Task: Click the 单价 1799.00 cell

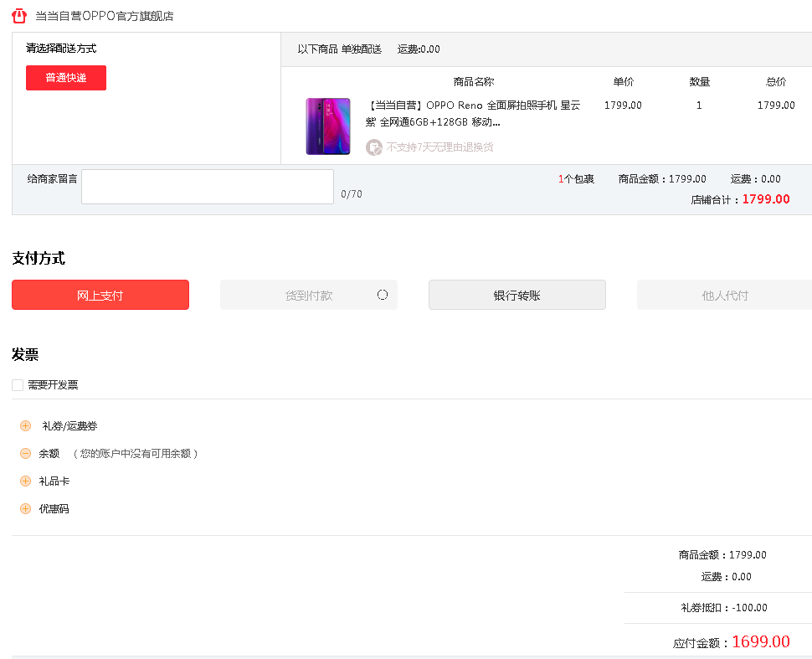Action: [623, 106]
